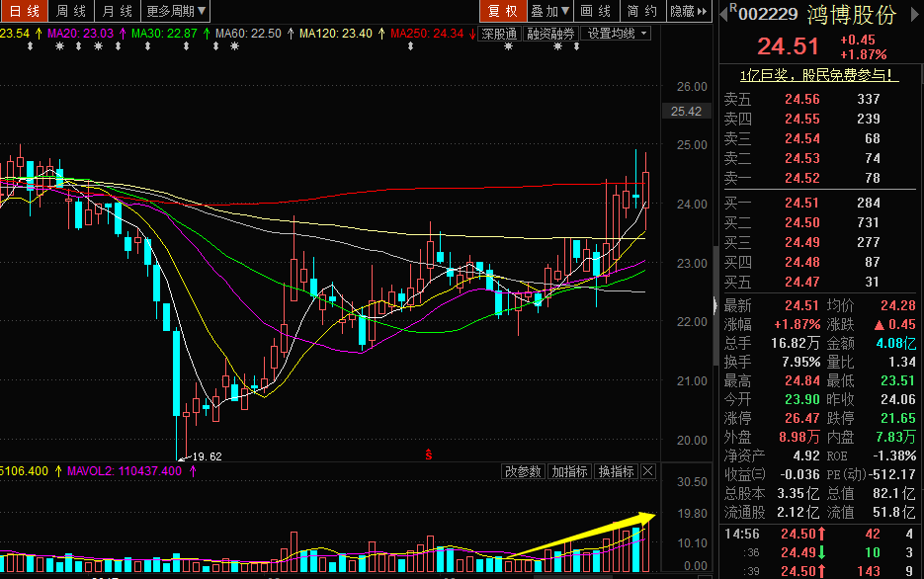
Task: Select the 月线 monthly chart tab
Action: pos(118,11)
